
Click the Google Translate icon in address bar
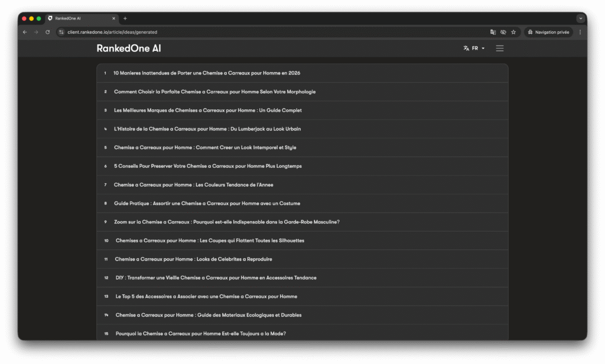493,32
